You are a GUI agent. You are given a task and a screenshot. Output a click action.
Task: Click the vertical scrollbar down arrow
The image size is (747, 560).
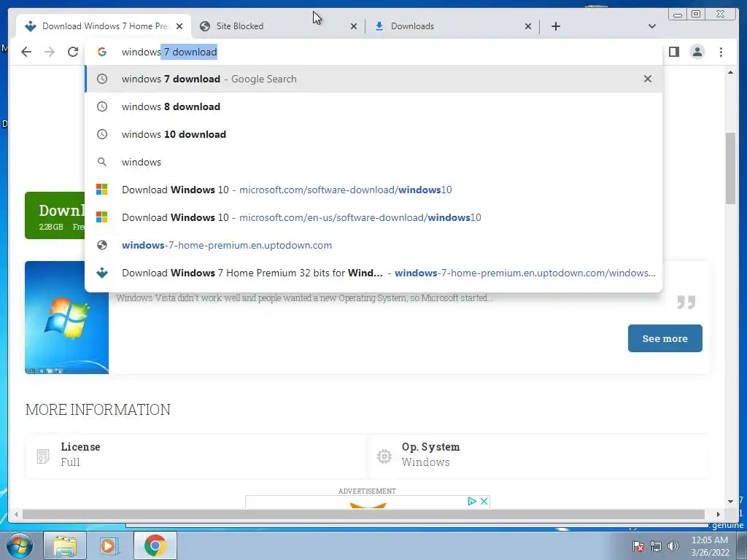(x=730, y=502)
